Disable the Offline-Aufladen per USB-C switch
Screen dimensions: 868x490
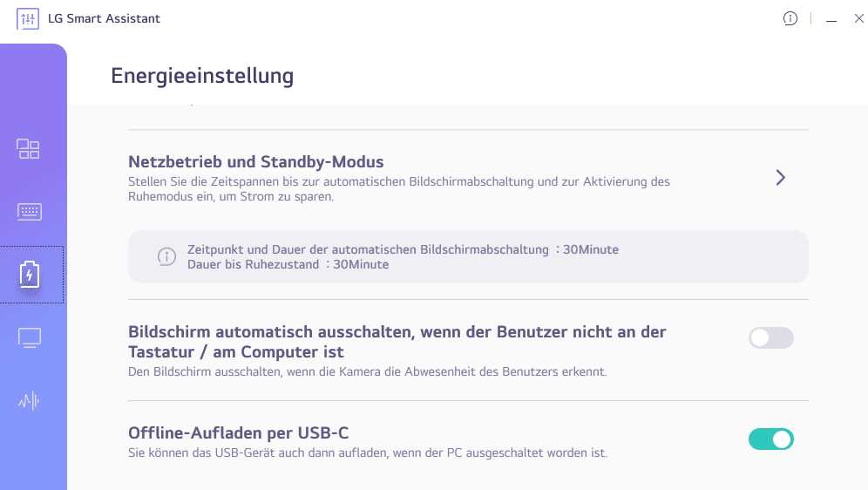pos(770,439)
